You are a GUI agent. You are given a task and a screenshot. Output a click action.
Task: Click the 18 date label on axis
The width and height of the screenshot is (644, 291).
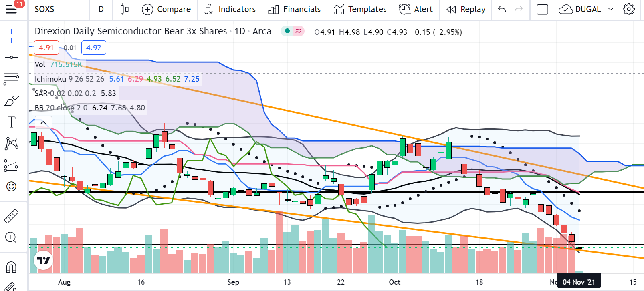(x=479, y=282)
